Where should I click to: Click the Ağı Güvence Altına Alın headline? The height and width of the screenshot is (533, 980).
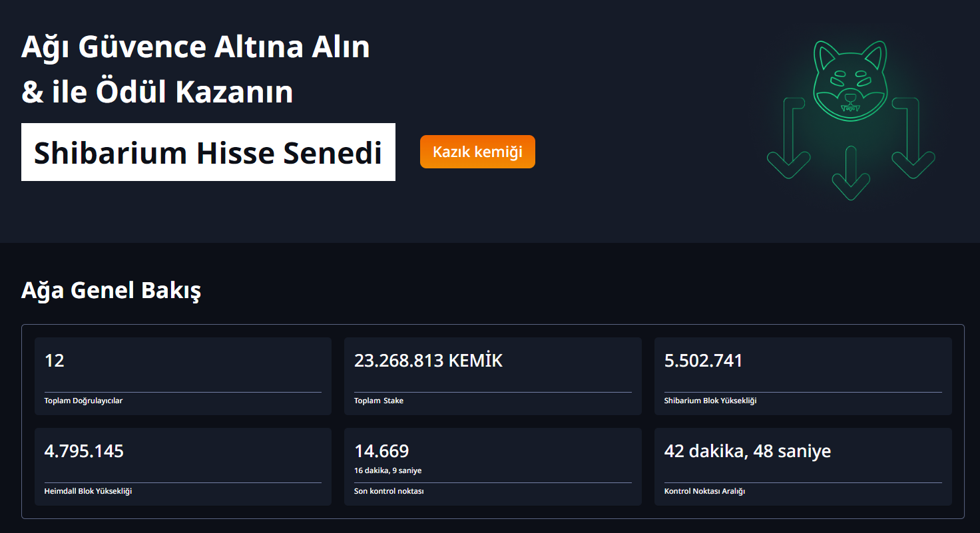(x=196, y=47)
